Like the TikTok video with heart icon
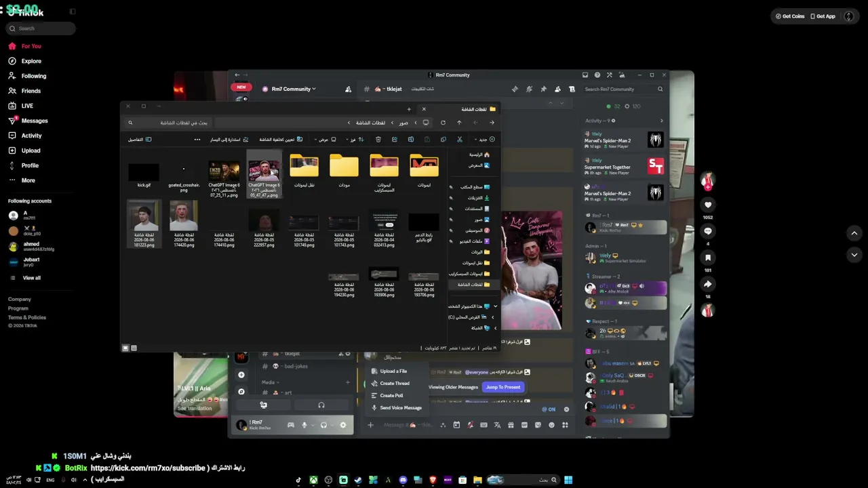The width and height of the screenshot is (868, 488). pyautogui.click(x=708, y=205)
